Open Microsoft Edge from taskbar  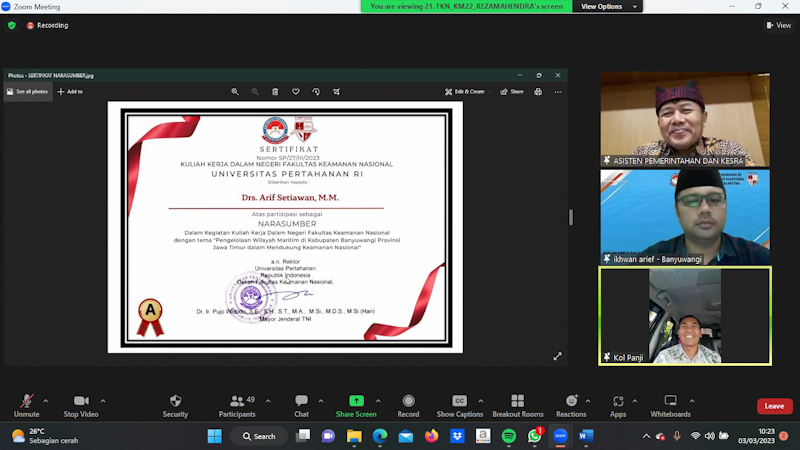tap(380, 436)
